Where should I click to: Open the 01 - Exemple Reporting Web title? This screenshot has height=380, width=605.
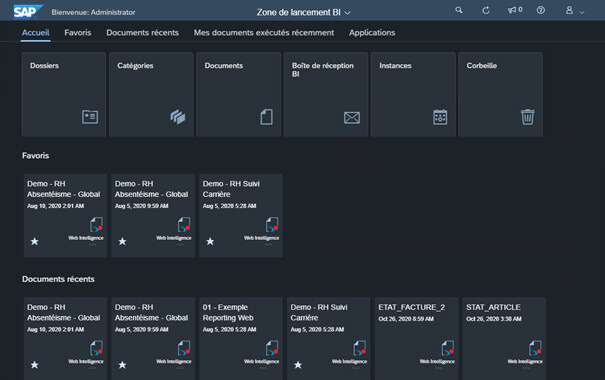[x=228, y=312]
